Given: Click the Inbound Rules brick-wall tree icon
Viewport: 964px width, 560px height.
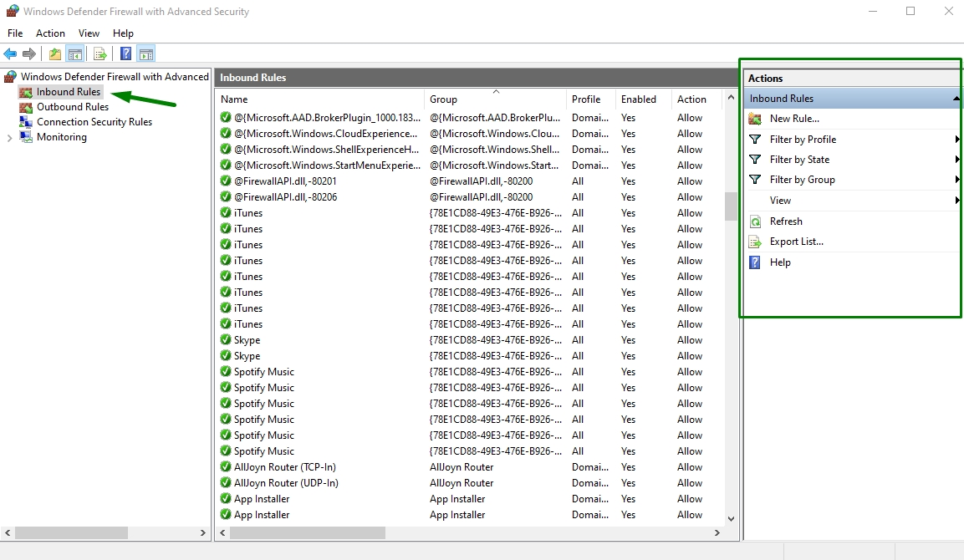Looking at the screenshot, I should pyautogui.click(x=26, y=92).
